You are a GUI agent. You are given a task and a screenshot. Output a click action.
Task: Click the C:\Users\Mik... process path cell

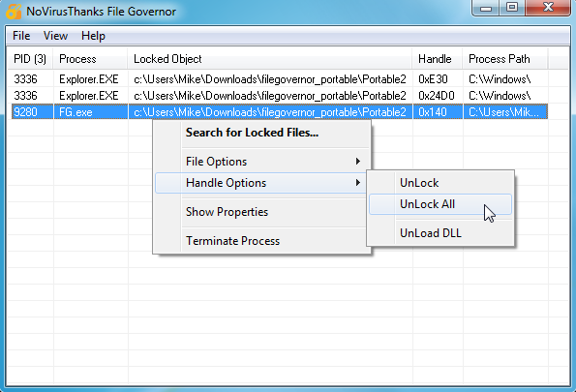(x=504, y=112)
